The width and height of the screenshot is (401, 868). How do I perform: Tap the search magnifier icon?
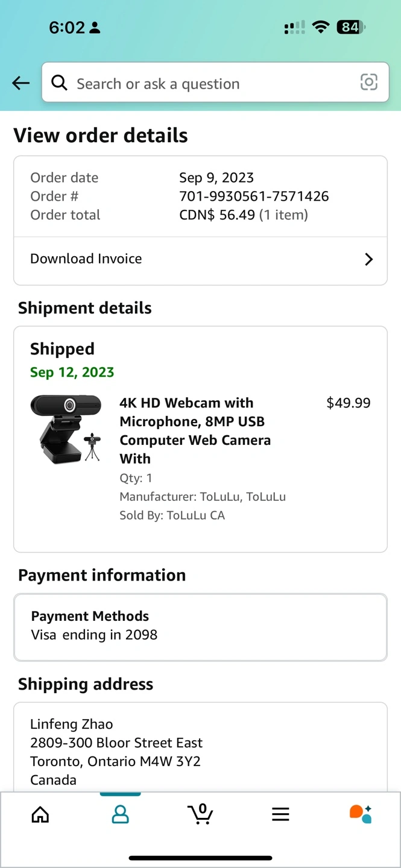59,83
